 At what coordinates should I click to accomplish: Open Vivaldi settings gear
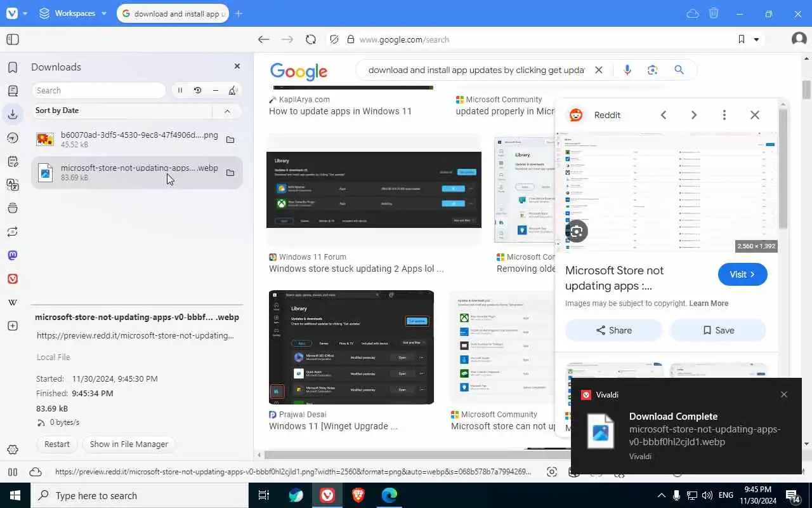click(13, 450)
